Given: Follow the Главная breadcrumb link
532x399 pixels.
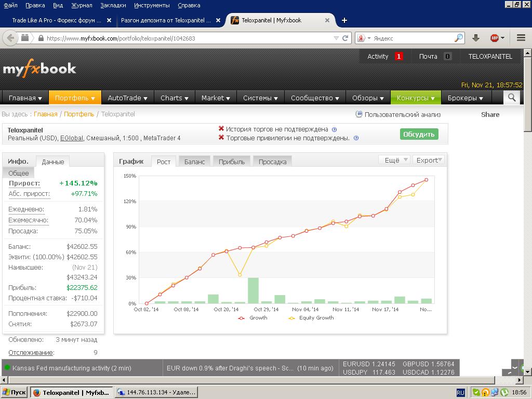Looking at the screenshot, I should [46, 114].
